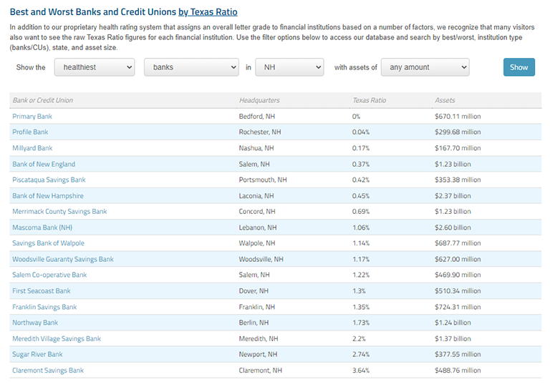Open the Savings Bank of Walpole link
The image size is (555, 392).
click(48, 243)
